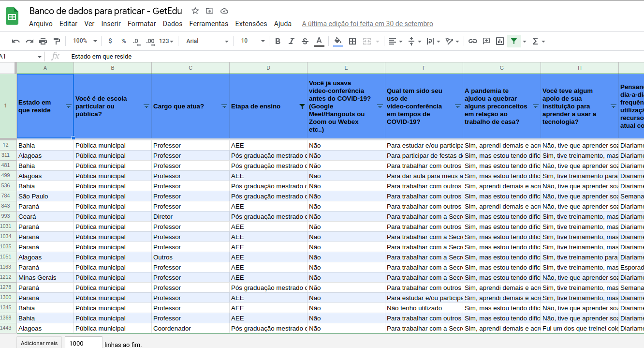Open the borders tool
This screenshot has height=348, width=644.
352,41
